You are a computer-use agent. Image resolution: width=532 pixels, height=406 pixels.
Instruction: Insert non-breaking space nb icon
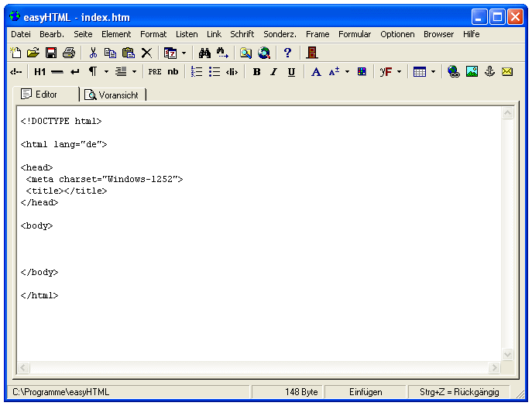[173, 72]
